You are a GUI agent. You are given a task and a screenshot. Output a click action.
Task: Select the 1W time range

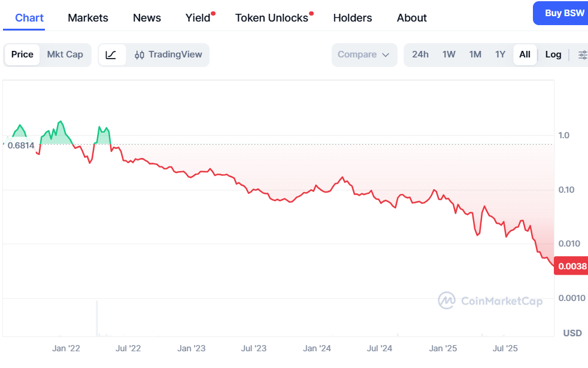449,54
